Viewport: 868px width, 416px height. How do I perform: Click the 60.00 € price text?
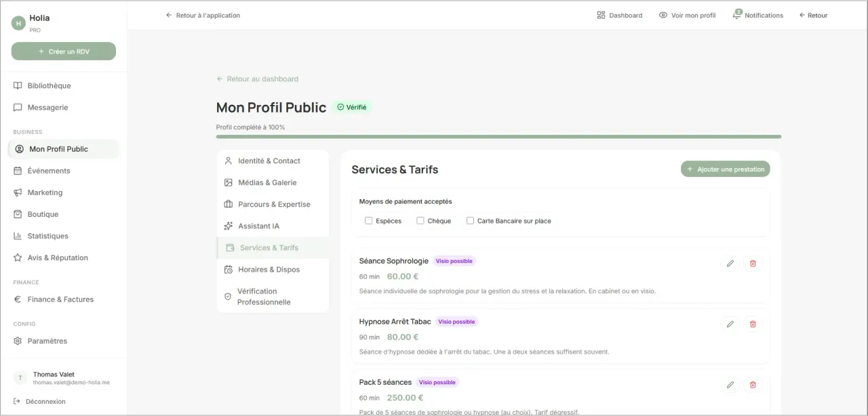pyautogui.click(x=403, y=276)
